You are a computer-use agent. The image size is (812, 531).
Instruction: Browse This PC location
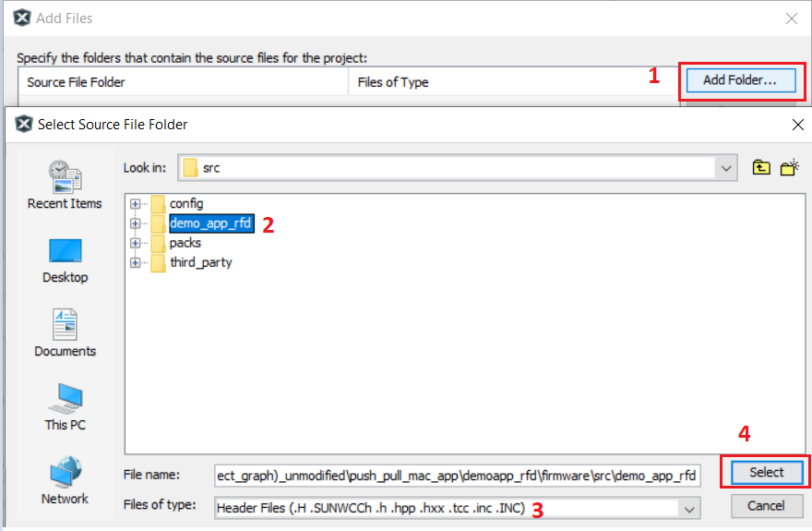pyautogui.click(x=65, y=407)
